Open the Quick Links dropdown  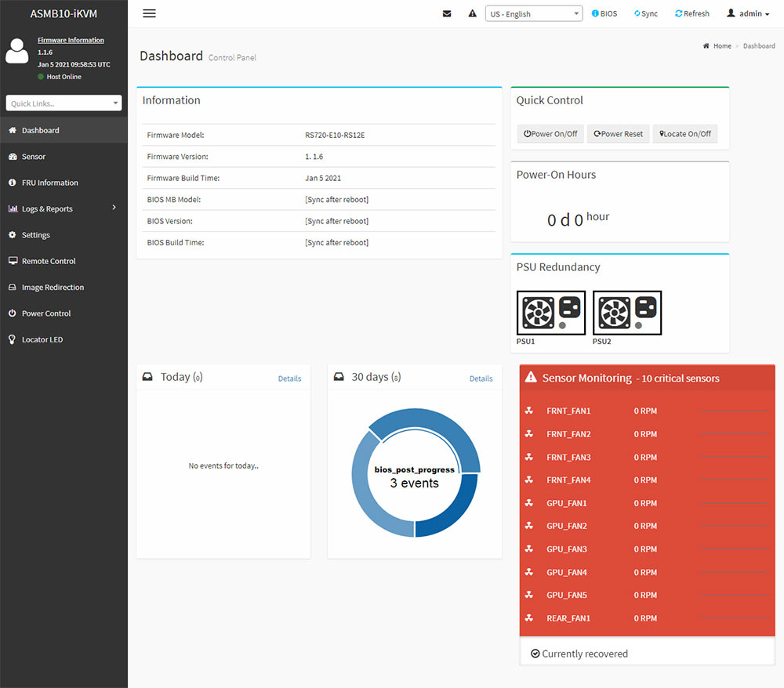[64, 103]
